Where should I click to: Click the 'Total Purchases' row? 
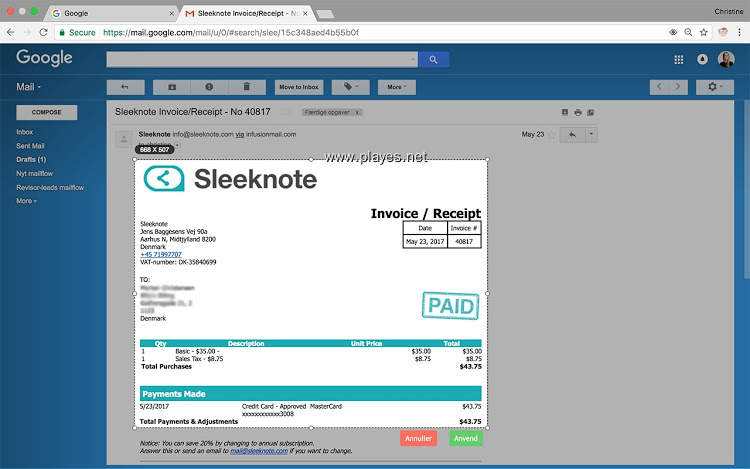pyautogui.click(x=311, y=367)
